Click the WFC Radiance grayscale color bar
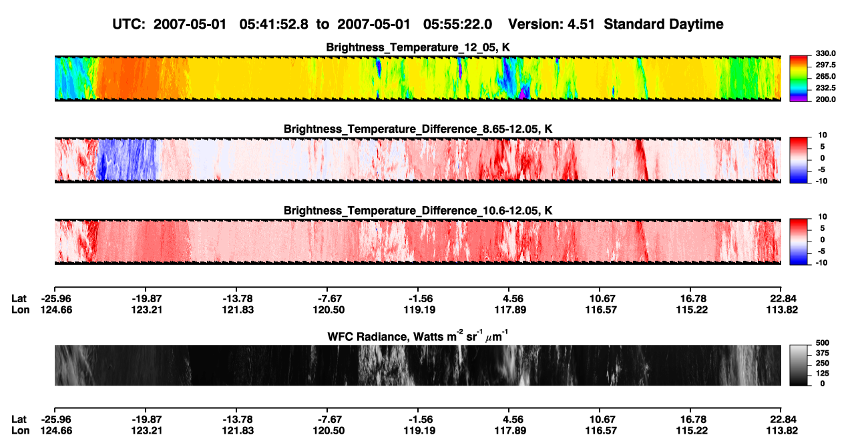This screenshot has width=868, height=445. coord(799,365)
